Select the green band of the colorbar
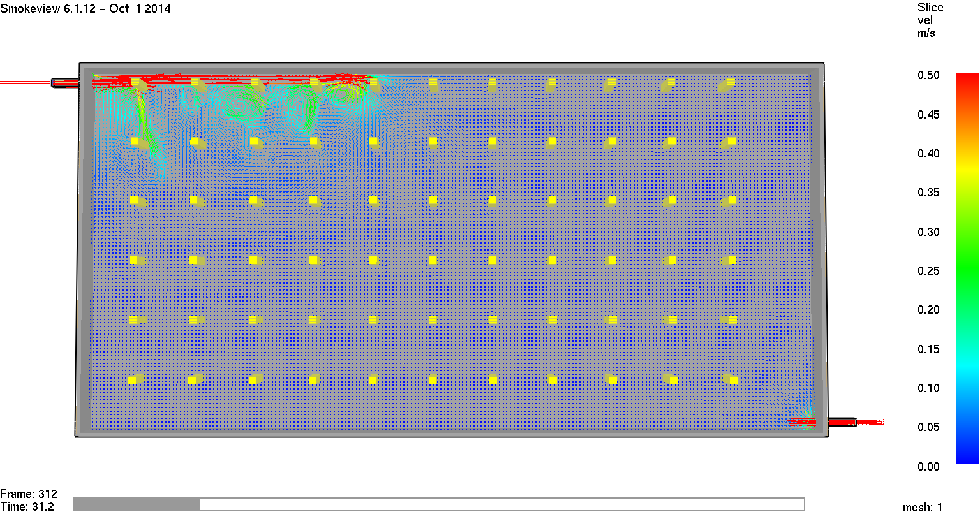 (967, 271)
